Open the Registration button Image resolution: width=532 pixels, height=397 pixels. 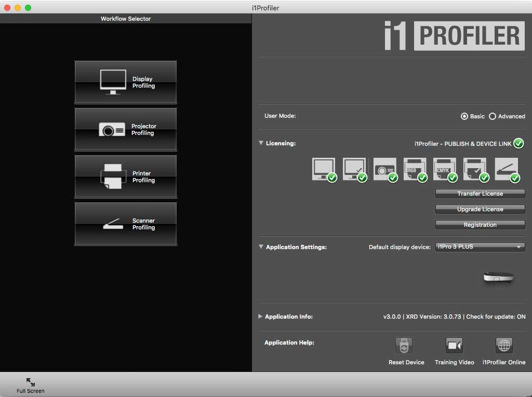[480, 225]
